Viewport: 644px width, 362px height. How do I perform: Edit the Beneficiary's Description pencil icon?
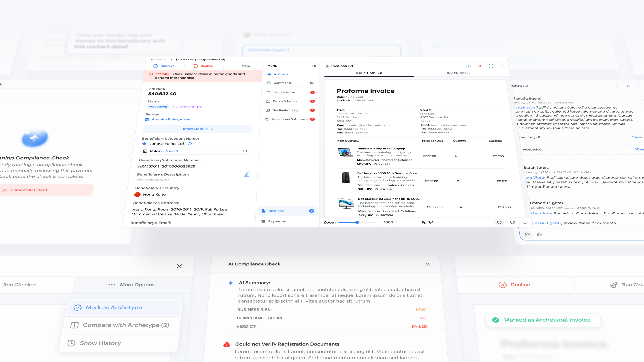coord(247,174)
